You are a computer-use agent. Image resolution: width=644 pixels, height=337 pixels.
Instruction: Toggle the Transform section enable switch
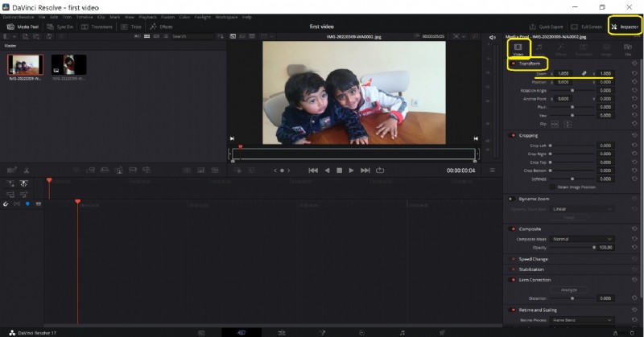click(513, 64)
